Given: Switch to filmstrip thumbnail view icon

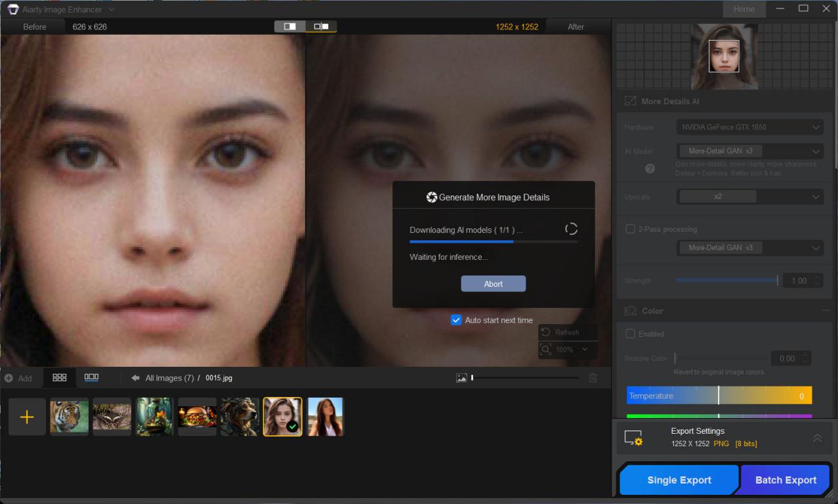Looking at the screenshot, I should tap(91, 378).
